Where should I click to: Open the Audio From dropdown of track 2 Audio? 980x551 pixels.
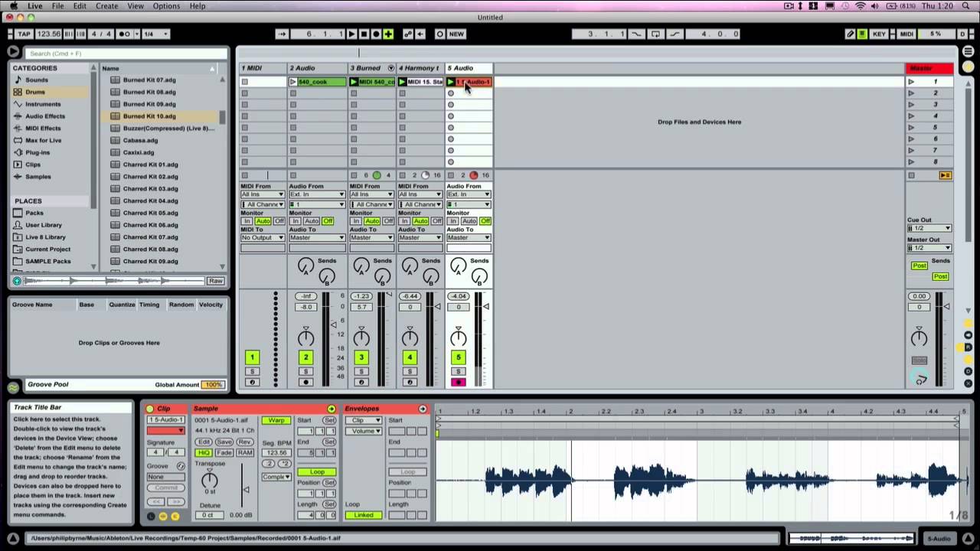click(316, 194)
